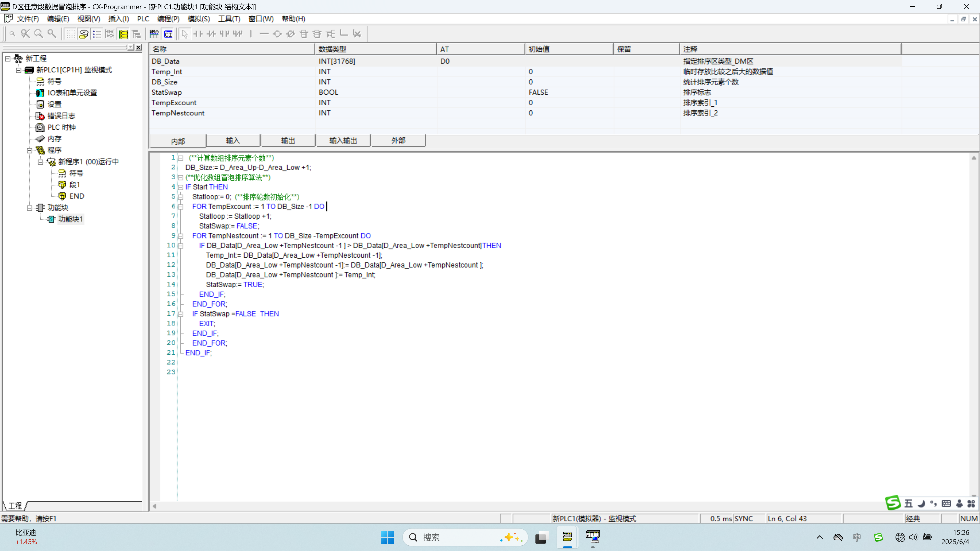The image size is (980, 551).
Task: Toggle the grid display toolbar icon
Action: [x=70, y=34]
